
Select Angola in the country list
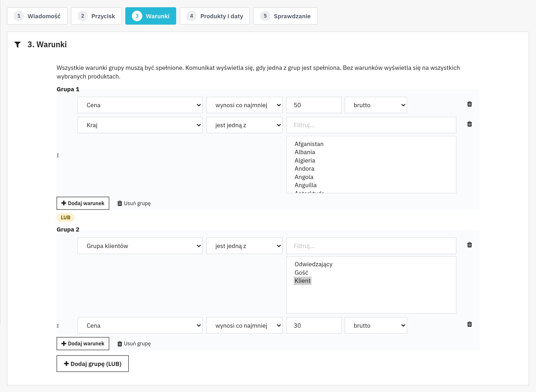[x=304, y=177]
